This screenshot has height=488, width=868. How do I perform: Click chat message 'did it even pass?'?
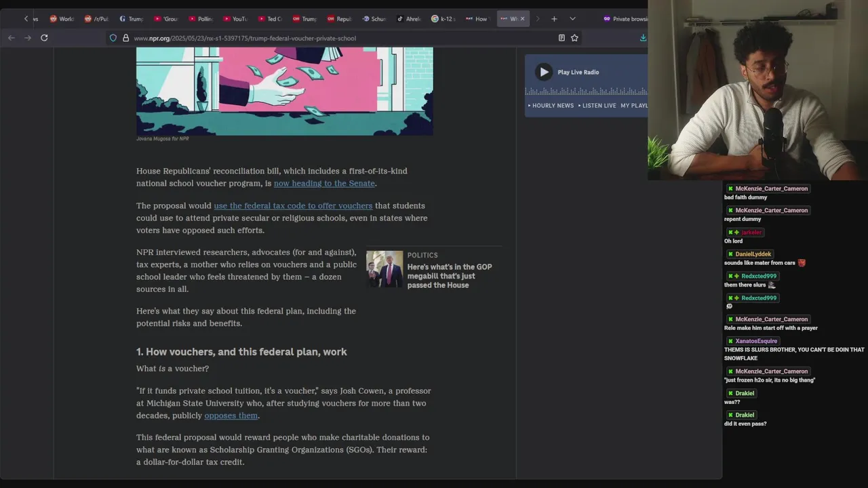point(745,424)
